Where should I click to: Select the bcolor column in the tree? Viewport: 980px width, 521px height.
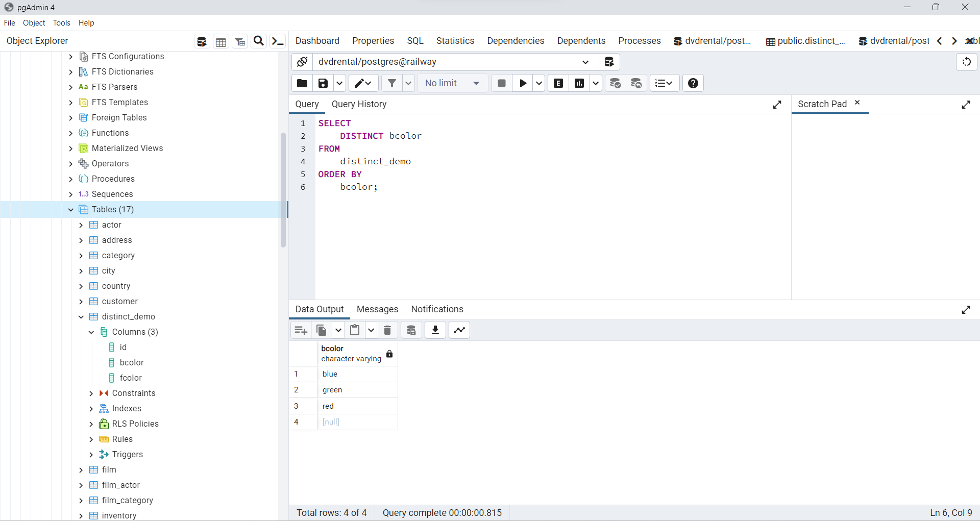point(131,363)
